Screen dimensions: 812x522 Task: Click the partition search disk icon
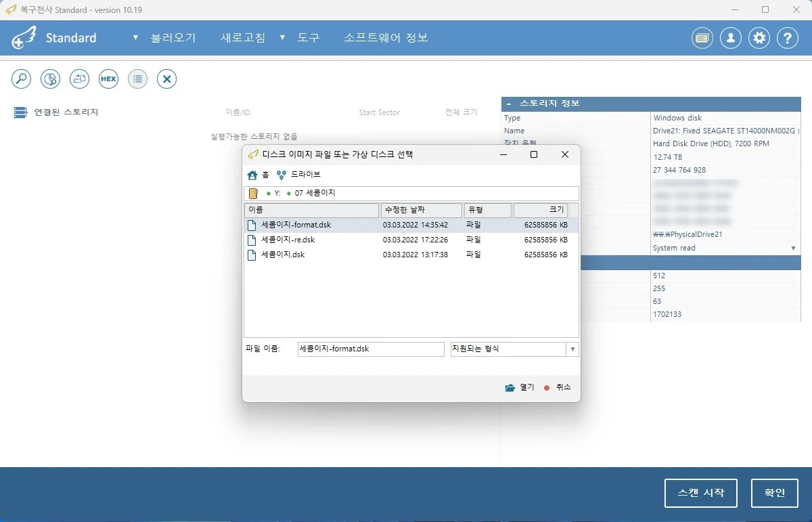tap(51, 79)
